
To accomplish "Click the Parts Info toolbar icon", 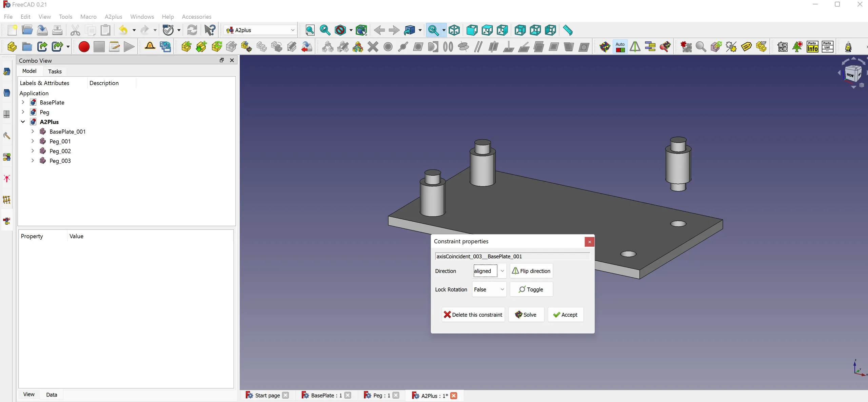I will (812, 47).
